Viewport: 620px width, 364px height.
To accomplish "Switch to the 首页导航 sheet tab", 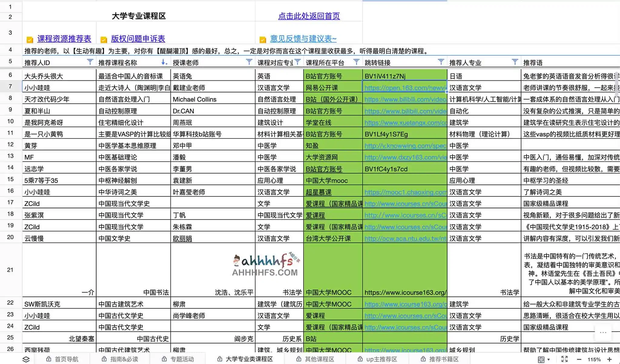I will [x=67, y=359].
